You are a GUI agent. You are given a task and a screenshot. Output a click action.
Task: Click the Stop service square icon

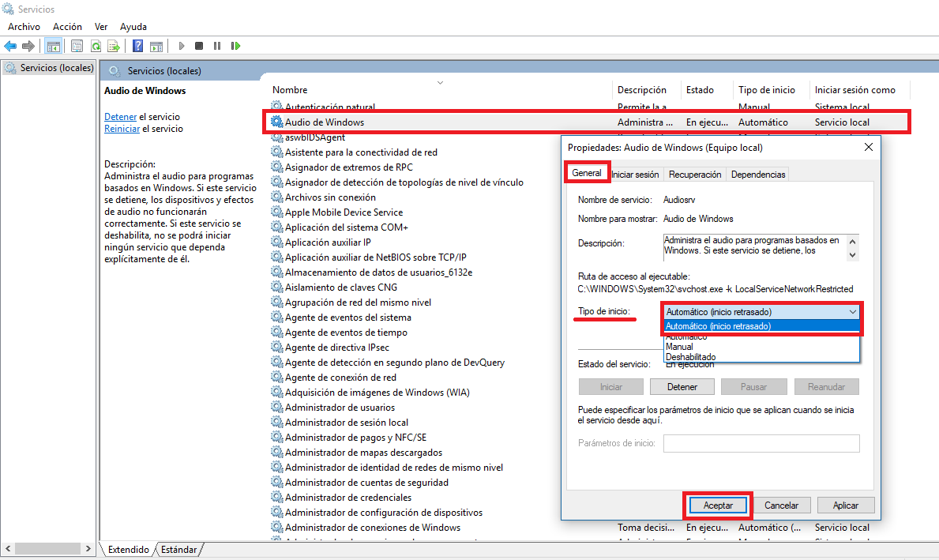coord(200,46)
